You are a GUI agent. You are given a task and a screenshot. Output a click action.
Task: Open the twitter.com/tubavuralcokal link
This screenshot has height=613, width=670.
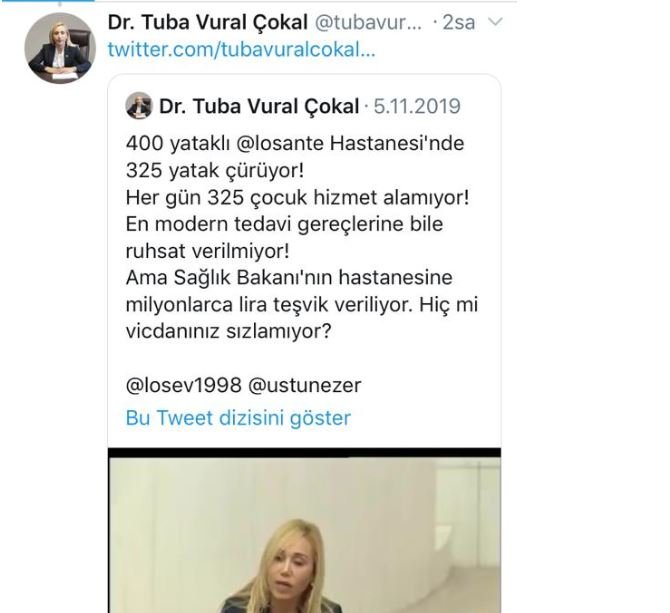tap(241, 50)
